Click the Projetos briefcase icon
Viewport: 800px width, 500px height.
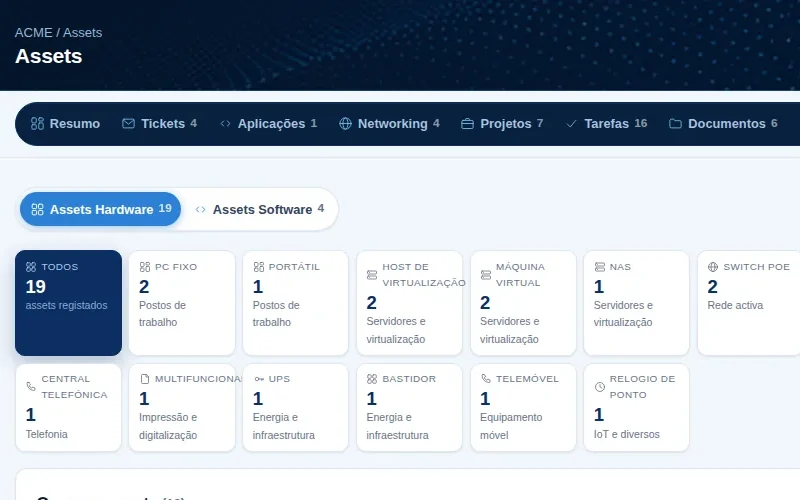point(467,124)
